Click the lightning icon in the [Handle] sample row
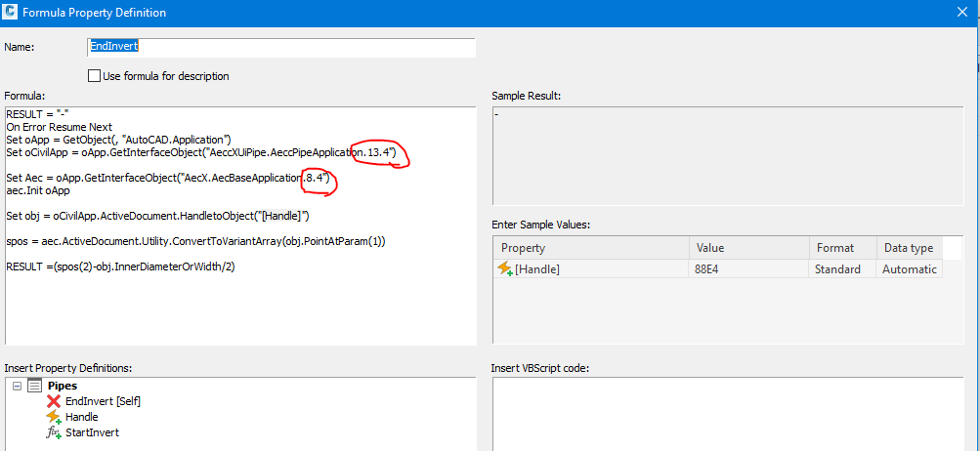Viewport: 980px width, 451px height. (x=504, y=268)
